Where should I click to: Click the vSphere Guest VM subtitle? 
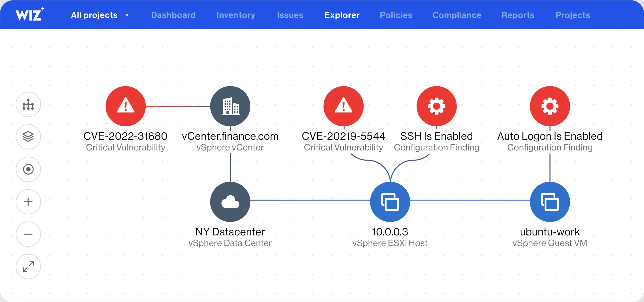(x=550, y=243)
